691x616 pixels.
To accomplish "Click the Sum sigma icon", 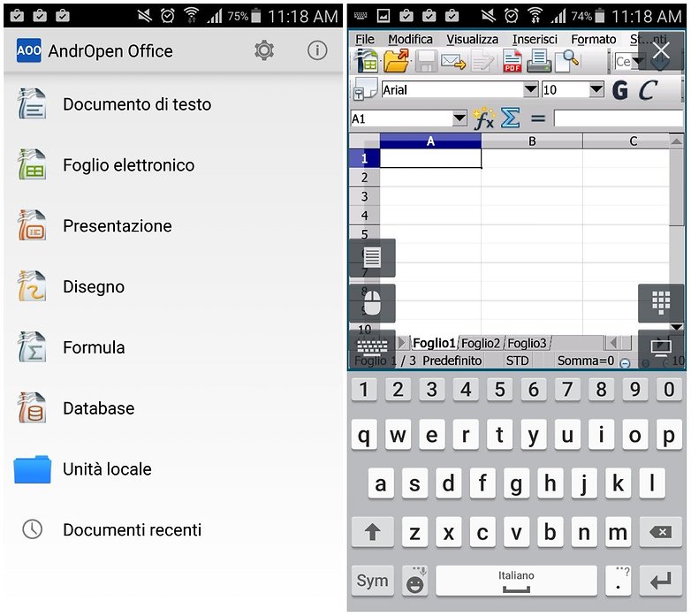I will tap(511, 118).
